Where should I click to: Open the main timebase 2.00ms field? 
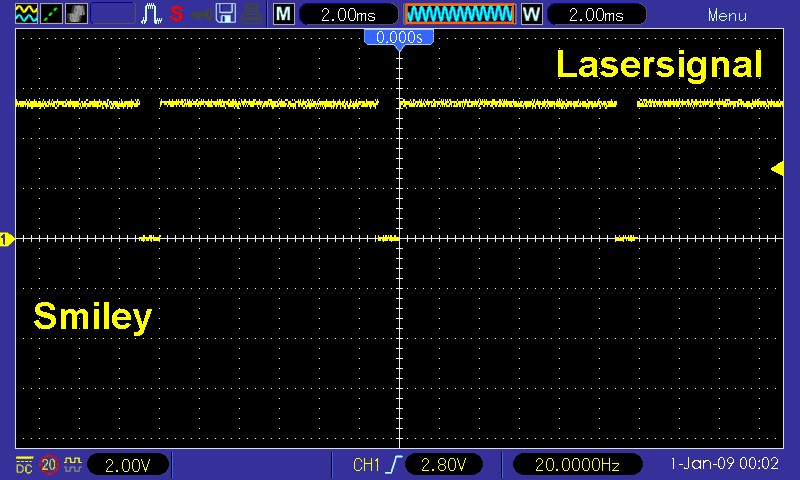click(346, 14)
